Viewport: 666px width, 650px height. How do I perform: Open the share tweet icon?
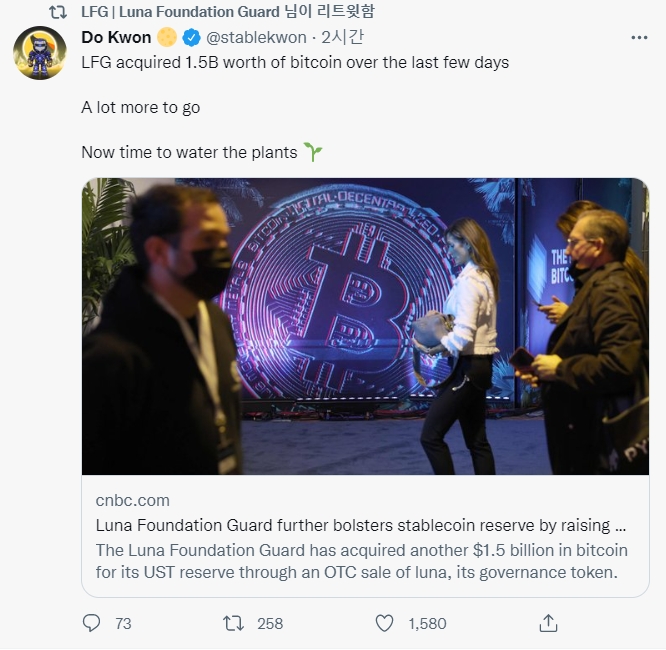[548, 623]
